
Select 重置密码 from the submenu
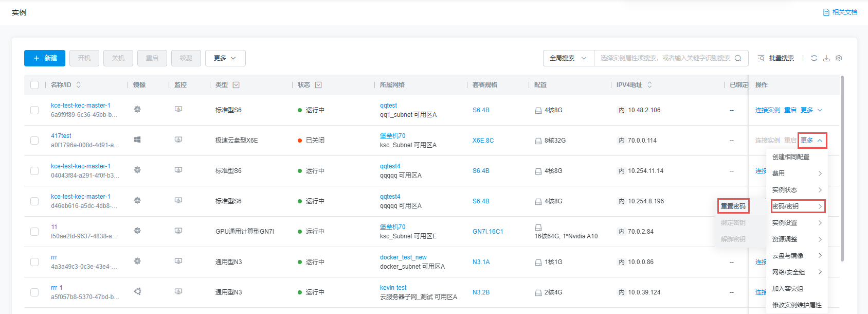pos(733,206)
